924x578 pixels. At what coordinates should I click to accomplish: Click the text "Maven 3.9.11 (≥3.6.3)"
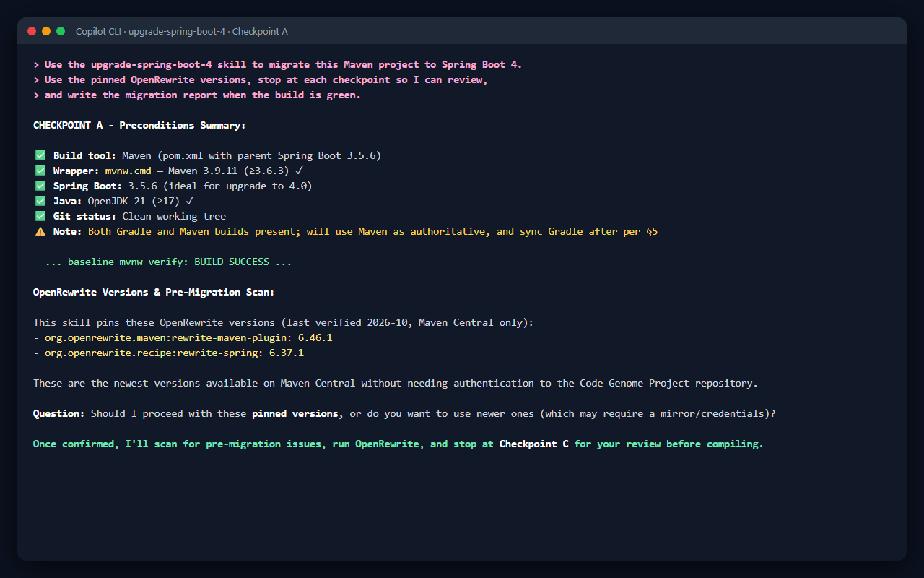click(x=228, y=171)
